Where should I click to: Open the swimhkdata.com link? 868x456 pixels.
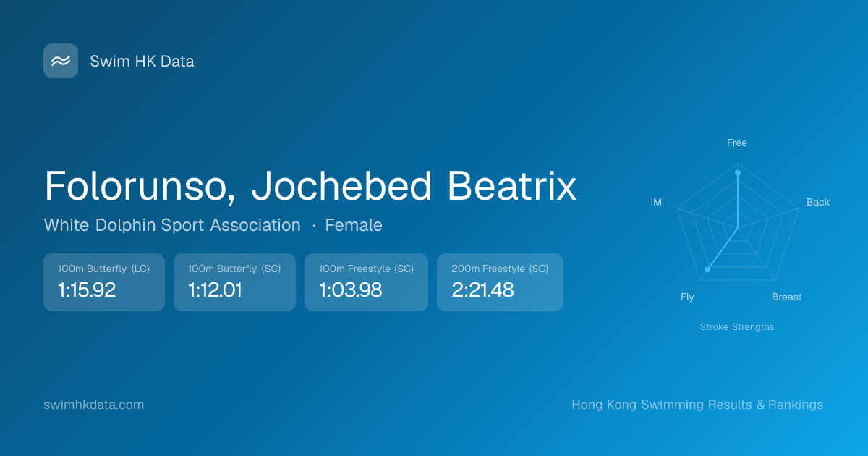coord(94,405)
